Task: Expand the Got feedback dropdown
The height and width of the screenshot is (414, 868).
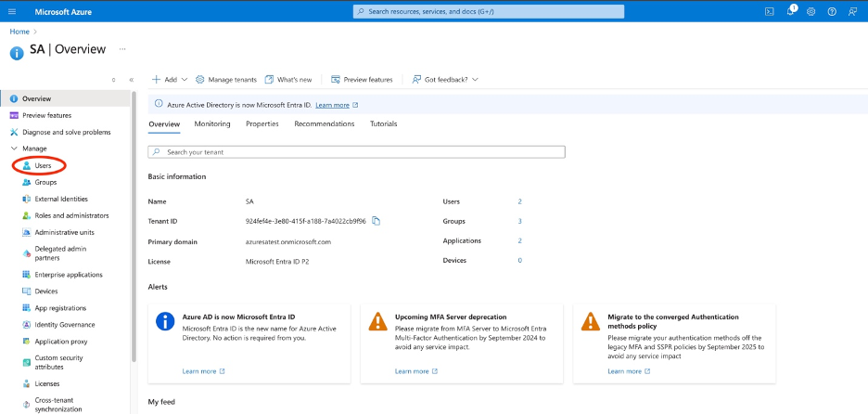Action: (x=475, y=80)
